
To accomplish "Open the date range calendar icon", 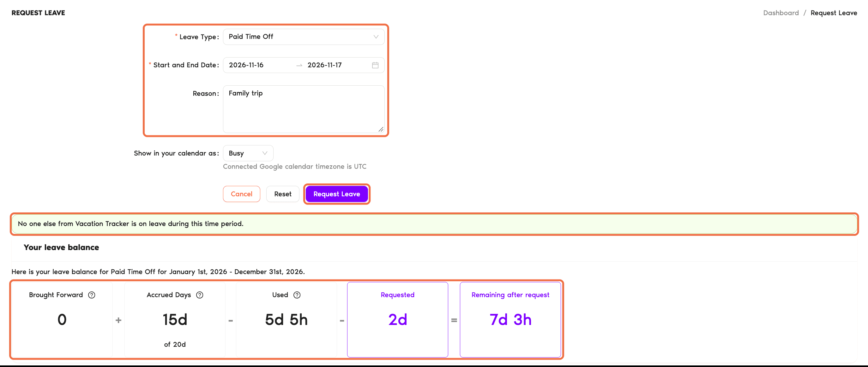I will pyautogui.click(x=375, y=65).
